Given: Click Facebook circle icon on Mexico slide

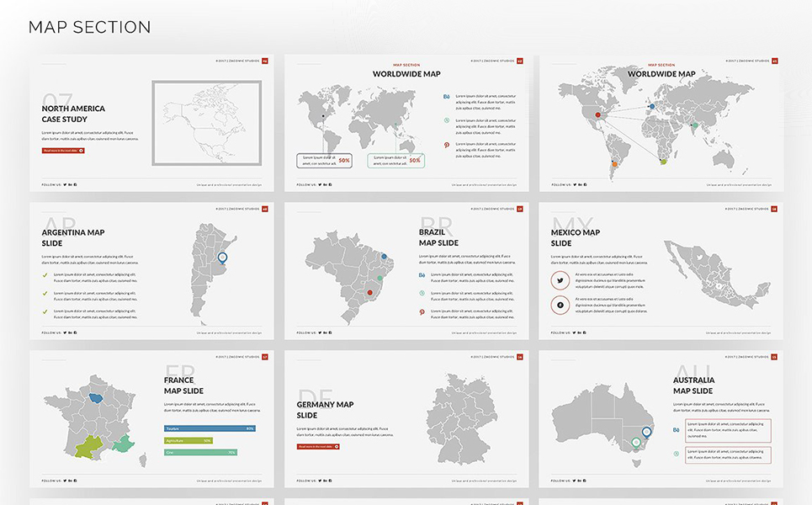Looking at the screenshot, I should point(560,305).
